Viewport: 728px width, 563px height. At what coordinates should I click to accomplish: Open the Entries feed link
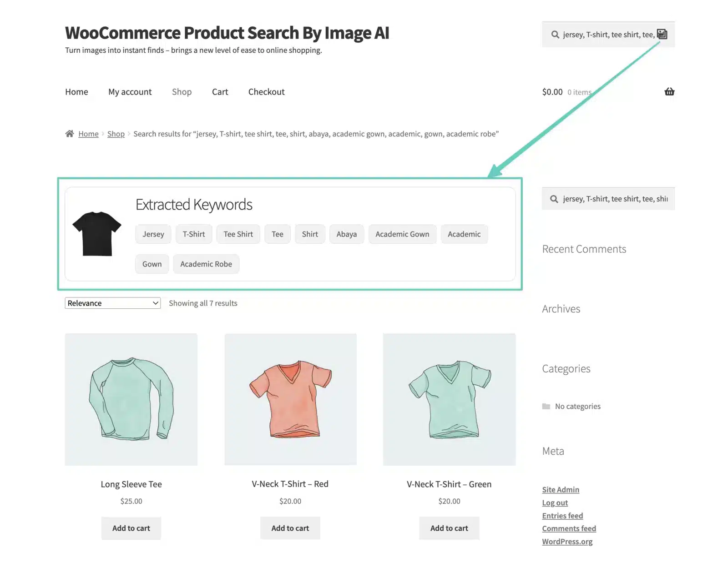(x=562, y=516)
